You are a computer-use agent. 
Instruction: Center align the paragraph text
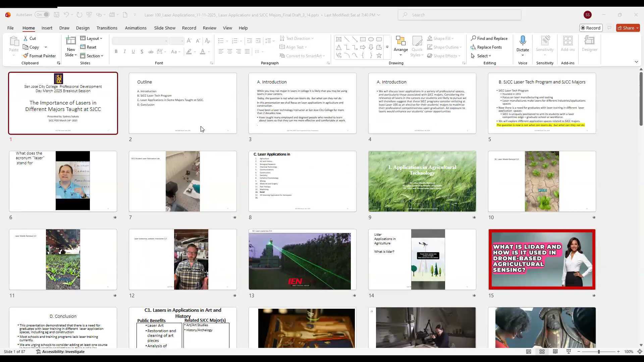229,52
